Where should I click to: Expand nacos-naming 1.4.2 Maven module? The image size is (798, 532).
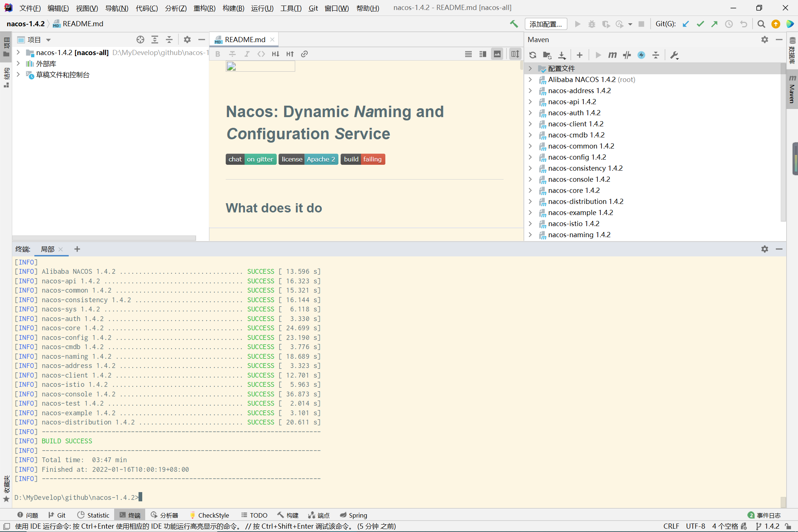click(x=531, y=235)
